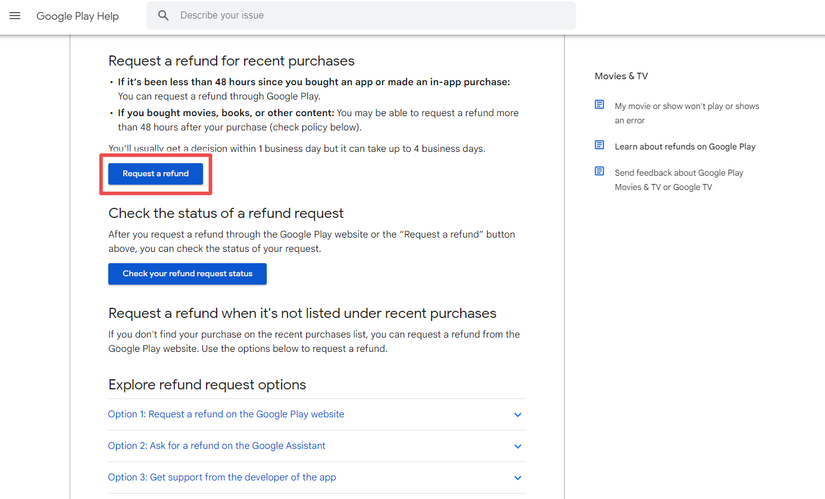Click the magnifying glass search icon
The image size is (825, 499).
point(164,16)
